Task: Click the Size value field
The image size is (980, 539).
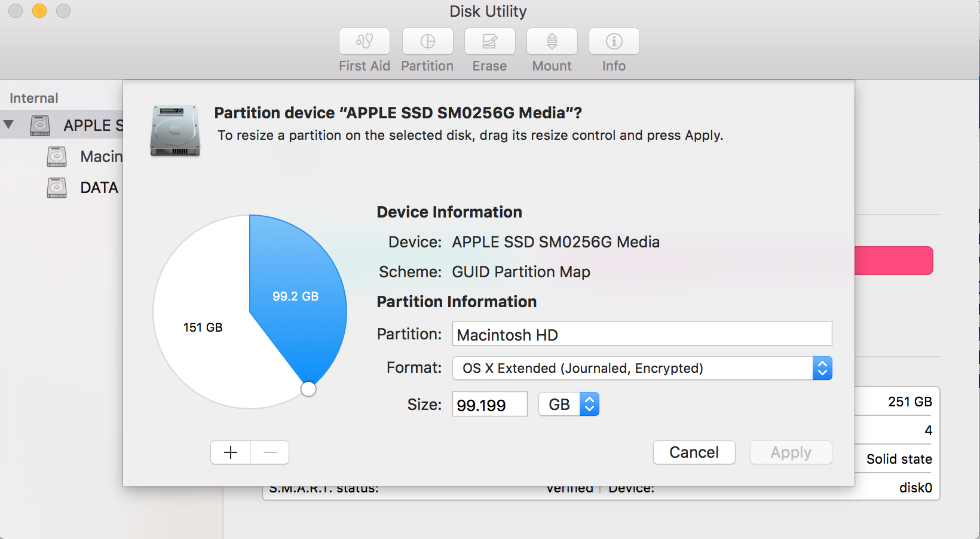Action: [x=490, y=405]
